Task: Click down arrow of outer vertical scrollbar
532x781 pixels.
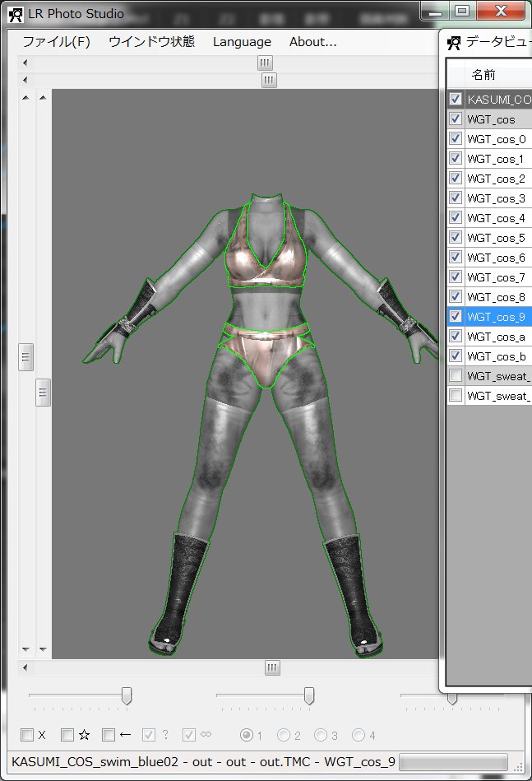Action: [x=25, y=649]
